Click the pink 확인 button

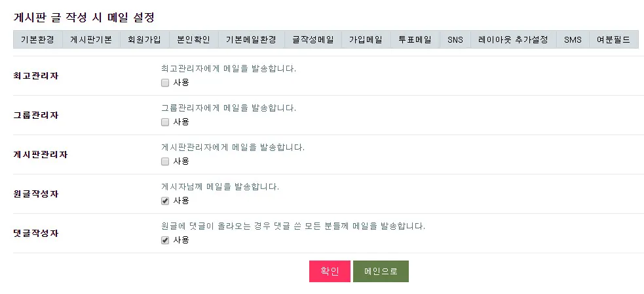point(330,271)
